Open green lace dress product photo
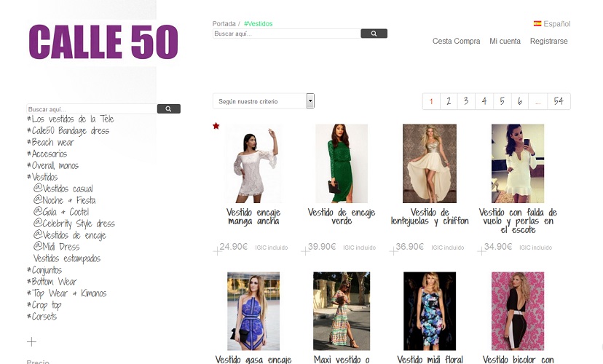Viewport: 603px width, 364px height. click(342, 163)
